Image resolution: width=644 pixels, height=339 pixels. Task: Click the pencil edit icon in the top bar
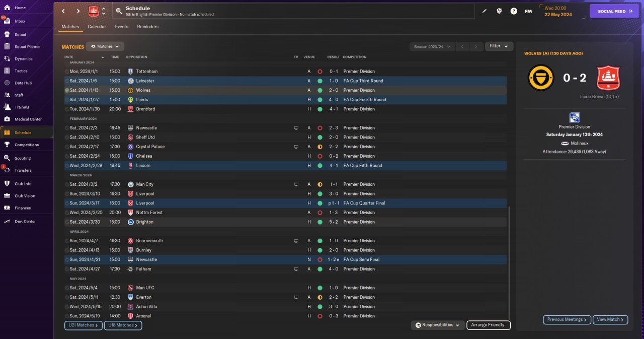(485, 11)
